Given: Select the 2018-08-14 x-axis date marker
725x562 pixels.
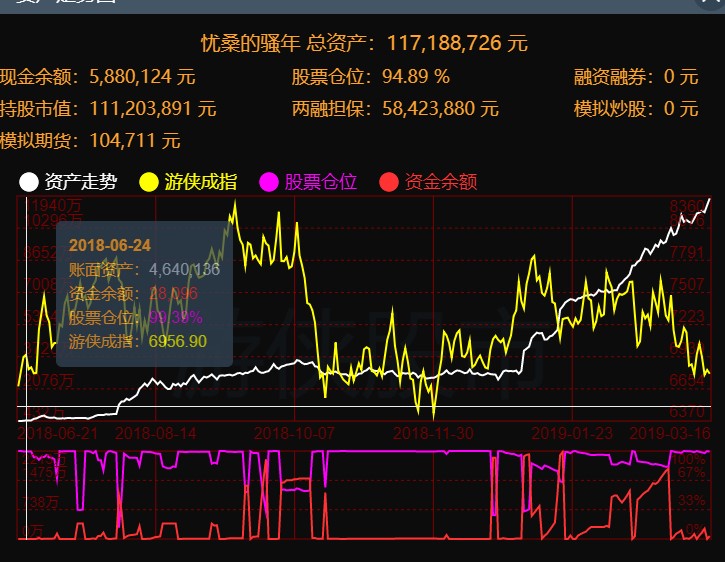Looking at the screenshot, I should [x=156, y=433].
